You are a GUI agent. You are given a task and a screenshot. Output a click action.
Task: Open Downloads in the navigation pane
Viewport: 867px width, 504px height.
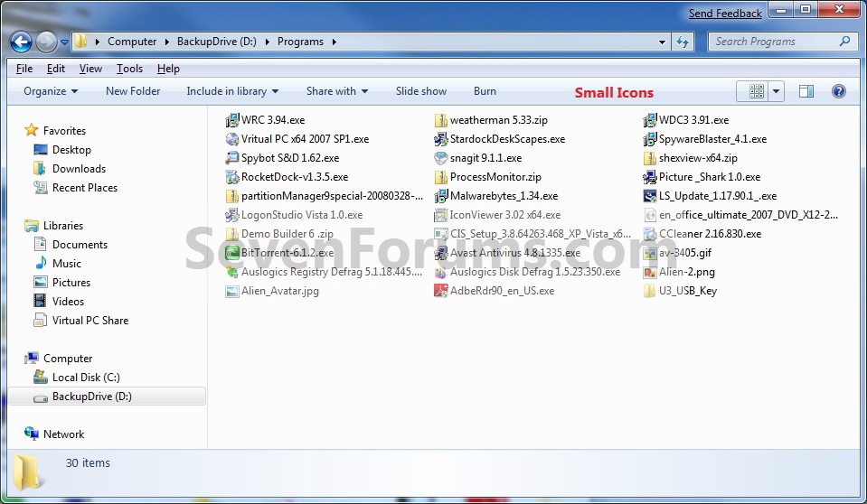[79, 169]
